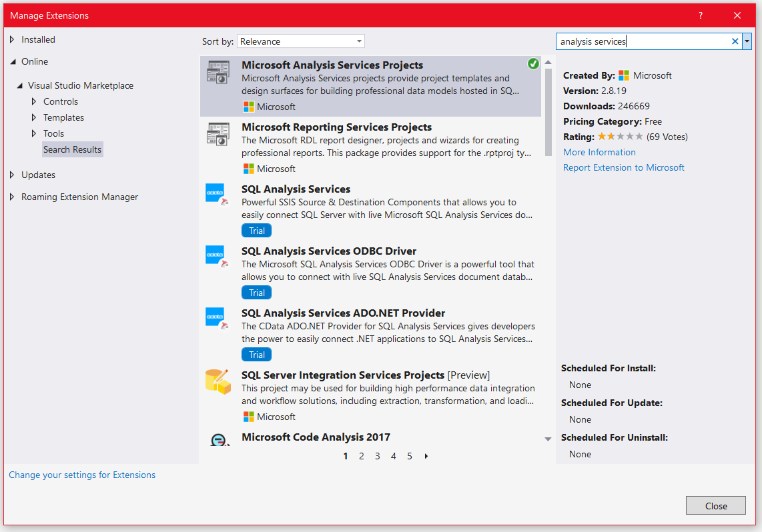The image size is (762, 532).
Task: Switch to Search Results
Action: 72,149
